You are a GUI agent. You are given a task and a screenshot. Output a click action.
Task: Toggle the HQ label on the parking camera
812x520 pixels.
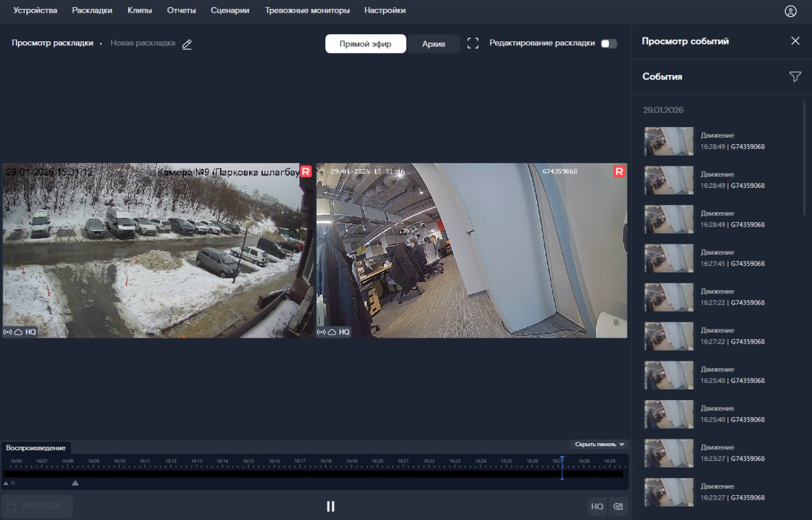30,332
